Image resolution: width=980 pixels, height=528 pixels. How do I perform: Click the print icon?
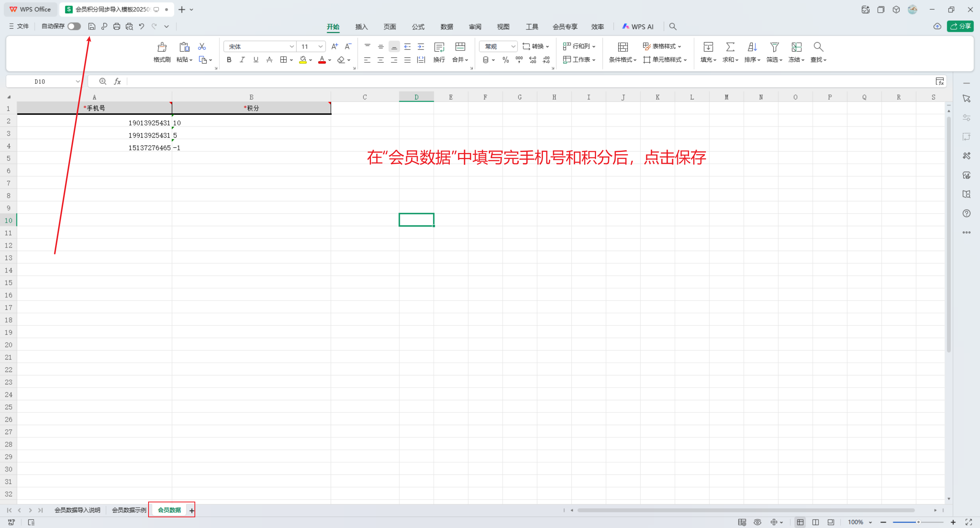click(x=117, y=26)
